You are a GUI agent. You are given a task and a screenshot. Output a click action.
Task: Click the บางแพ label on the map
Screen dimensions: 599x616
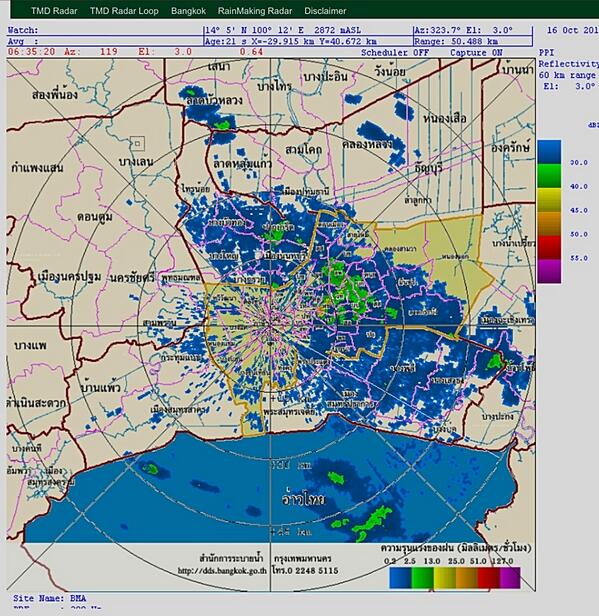(x=30, y=346)
